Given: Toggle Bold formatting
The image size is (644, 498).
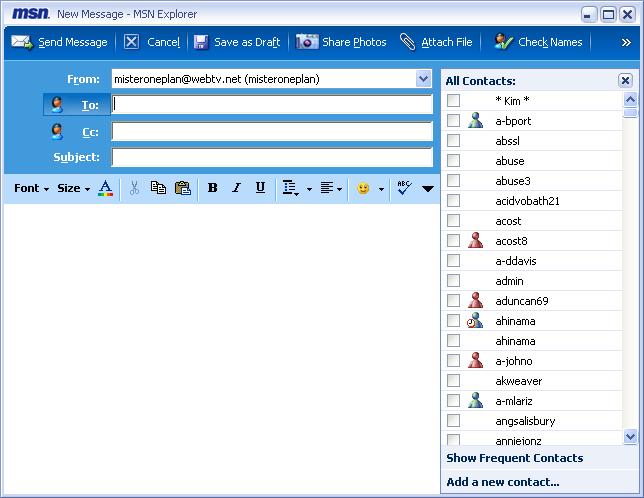Looking at the screenshot, I should tap(212, 188).
